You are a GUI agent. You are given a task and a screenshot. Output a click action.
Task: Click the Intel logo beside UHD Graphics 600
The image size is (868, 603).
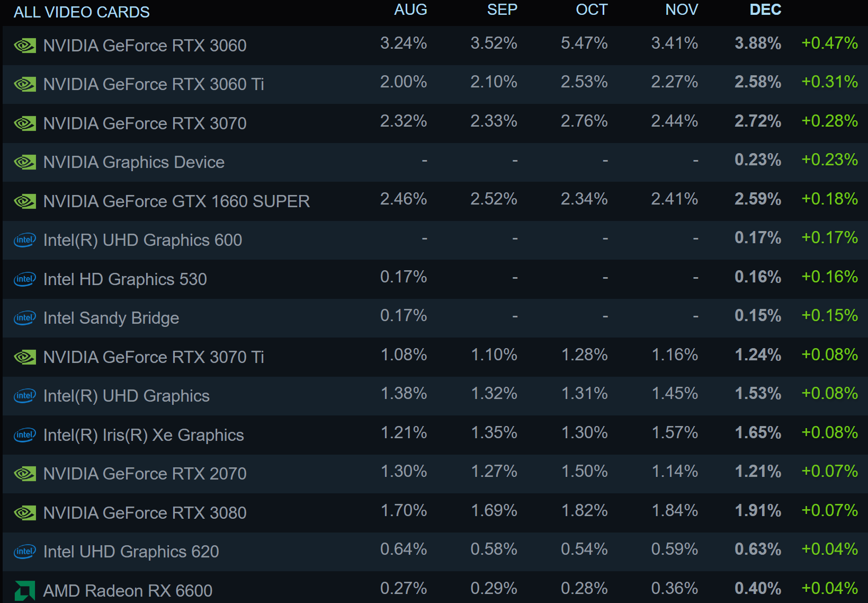click(x=25, y=240)
